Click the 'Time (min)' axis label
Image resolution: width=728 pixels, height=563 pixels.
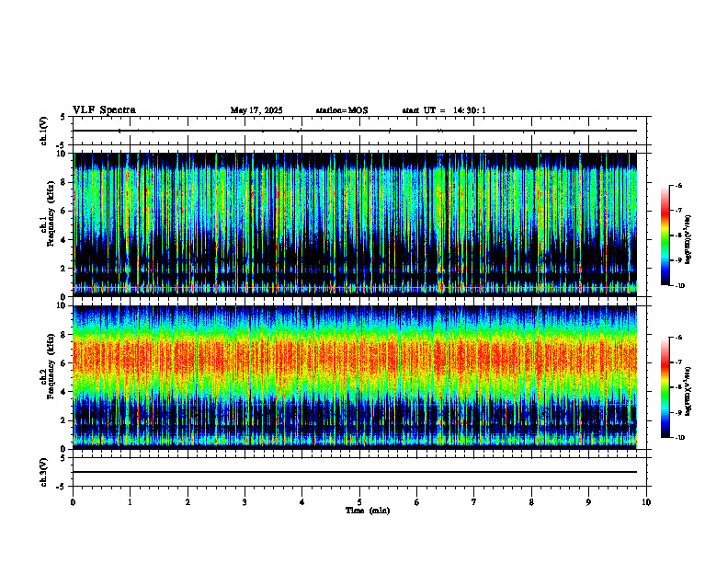(368, 511)
